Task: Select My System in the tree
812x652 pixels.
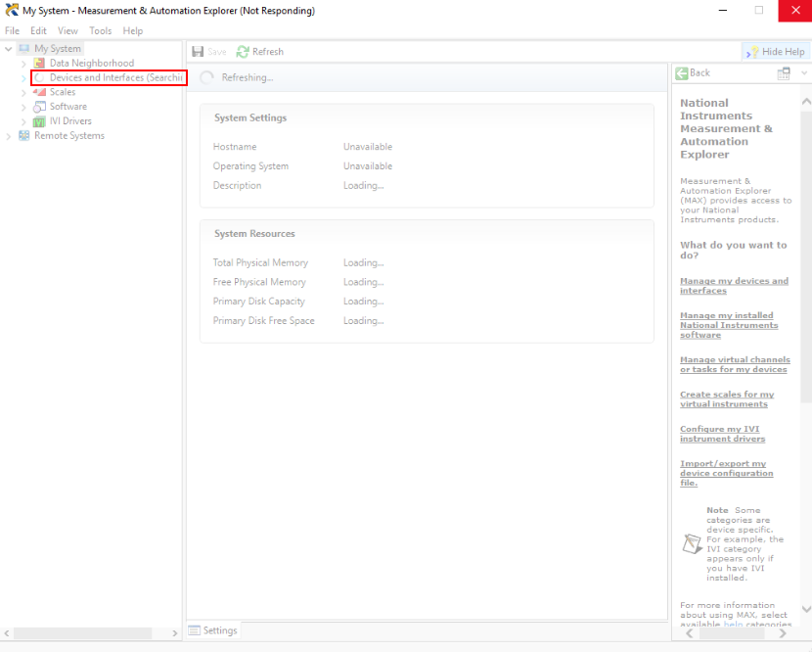Action: pos(58,48)
